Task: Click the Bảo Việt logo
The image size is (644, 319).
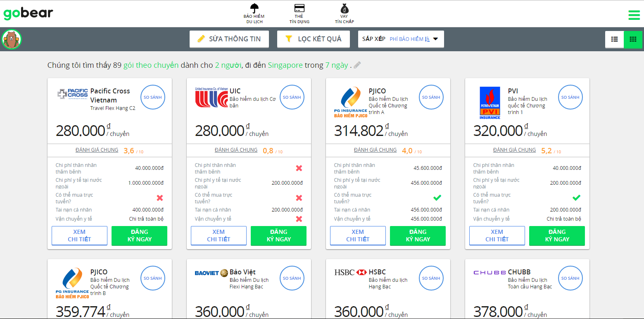Action: coord(211,273)
